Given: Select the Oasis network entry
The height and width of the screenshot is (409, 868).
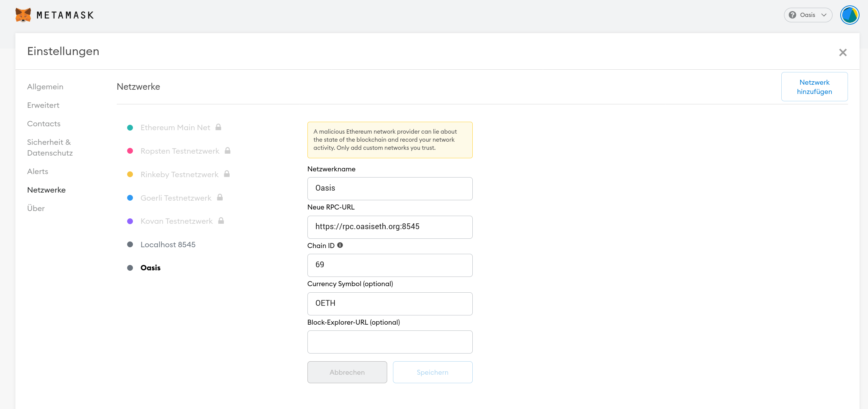Looking at the screenshot, I should tap(150, 268).
